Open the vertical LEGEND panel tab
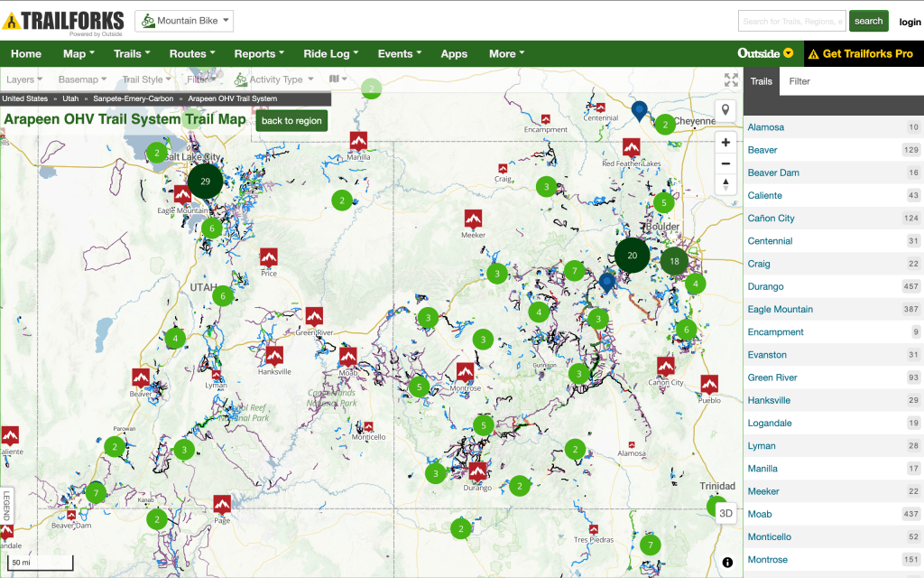 point(6,506)
